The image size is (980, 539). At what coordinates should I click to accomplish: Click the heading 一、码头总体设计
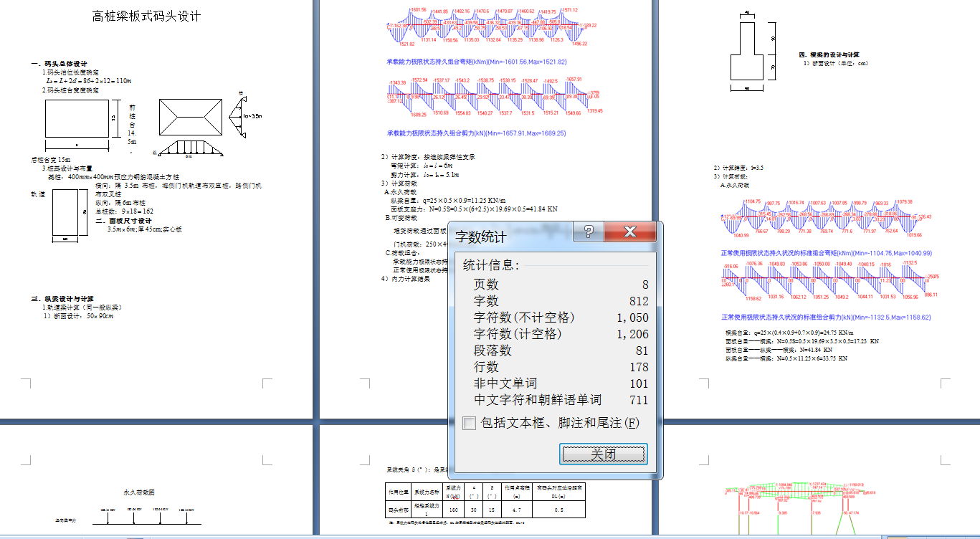(60, 64)
